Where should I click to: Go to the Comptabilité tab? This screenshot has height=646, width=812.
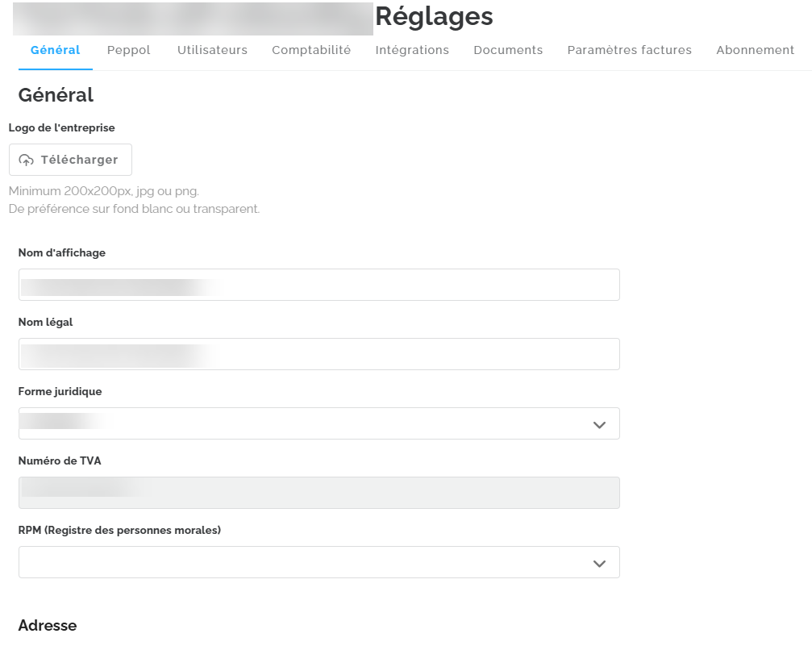click(311, 50)
